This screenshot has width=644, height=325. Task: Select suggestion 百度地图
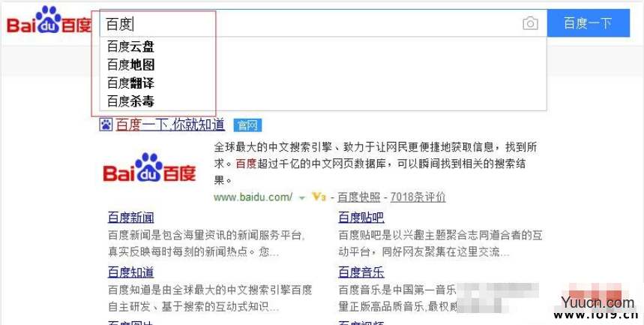(130, 65)
